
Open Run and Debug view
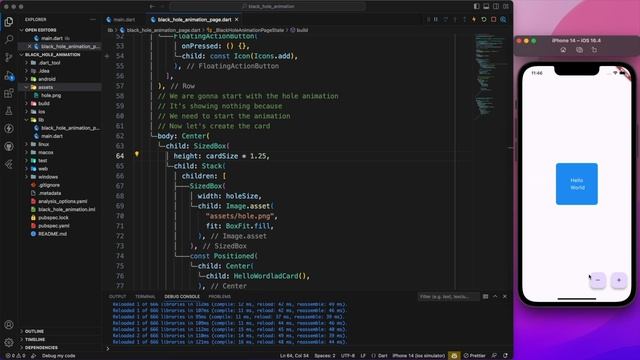[x=9, y=76]
